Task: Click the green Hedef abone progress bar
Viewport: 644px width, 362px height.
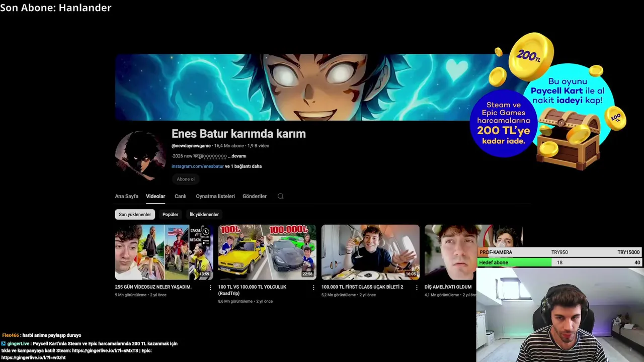Action: 514,262
